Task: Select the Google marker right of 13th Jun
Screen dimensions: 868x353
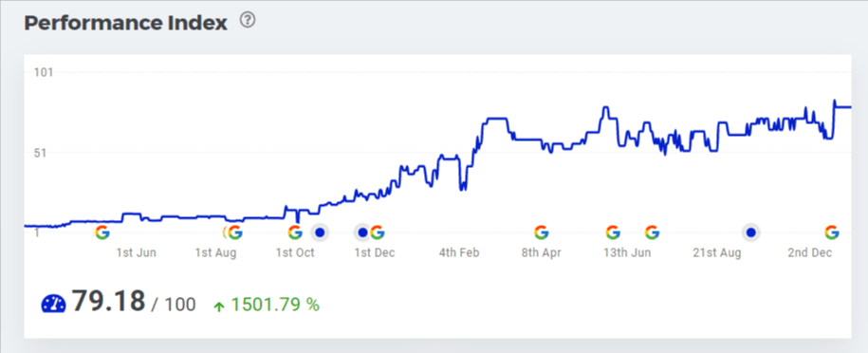Action: [x=652, y=232]
